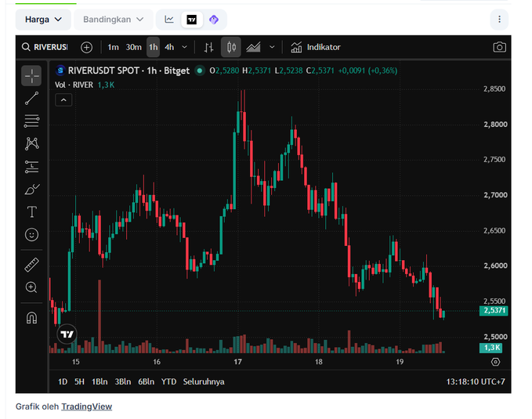Click the RIVERUSDT symbol search field

point(45,47)
